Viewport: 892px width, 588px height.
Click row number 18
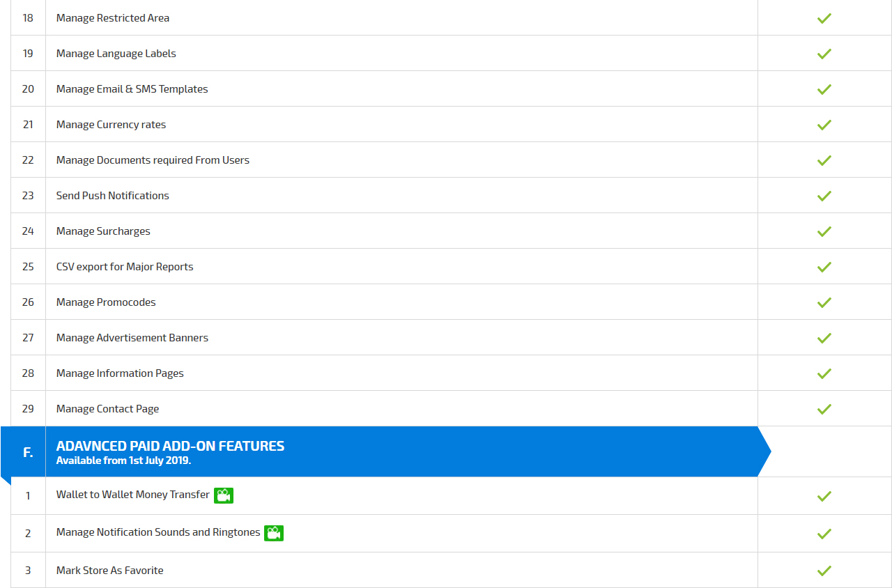pyautogui.click(x=28, y=18)
